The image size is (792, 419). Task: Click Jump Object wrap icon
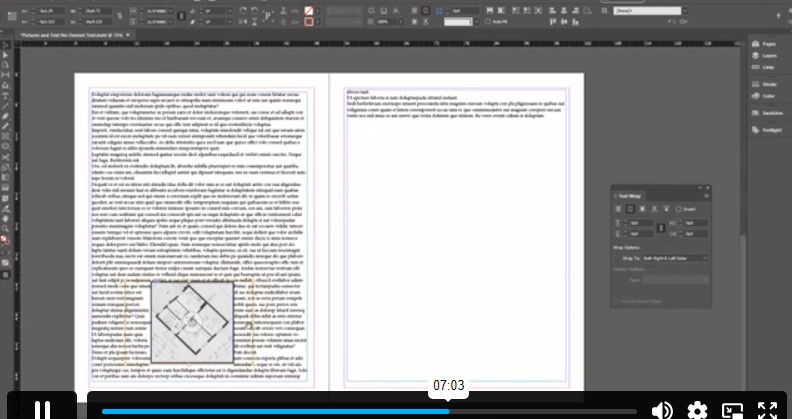pos(655,209)
